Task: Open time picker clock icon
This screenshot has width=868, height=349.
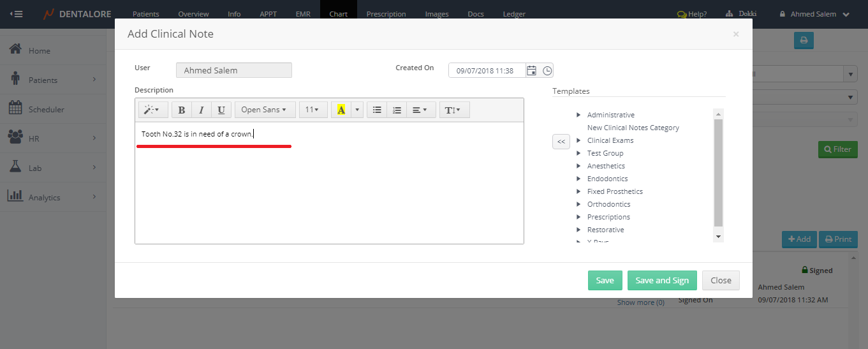Action: pyautogui.click(x=547, y=71)
